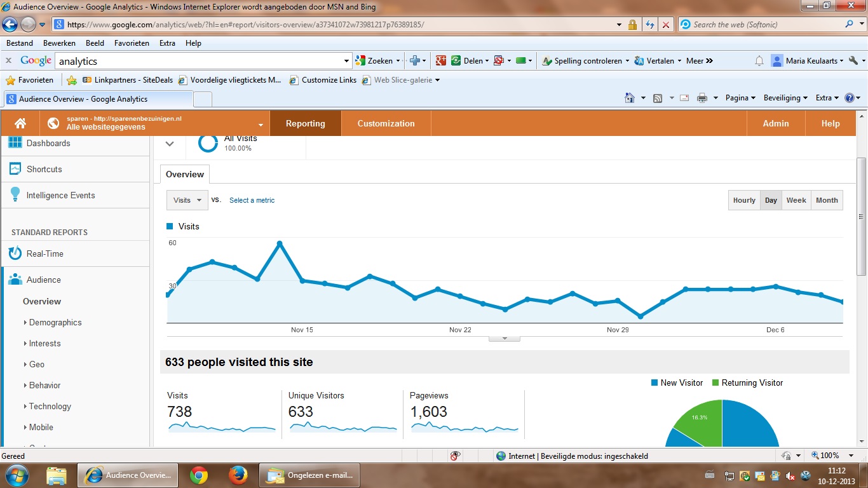Launch Chrome from the taskbar
Image resolution: width=868 pixels, height=488 pixels.
tap(199, 475)
